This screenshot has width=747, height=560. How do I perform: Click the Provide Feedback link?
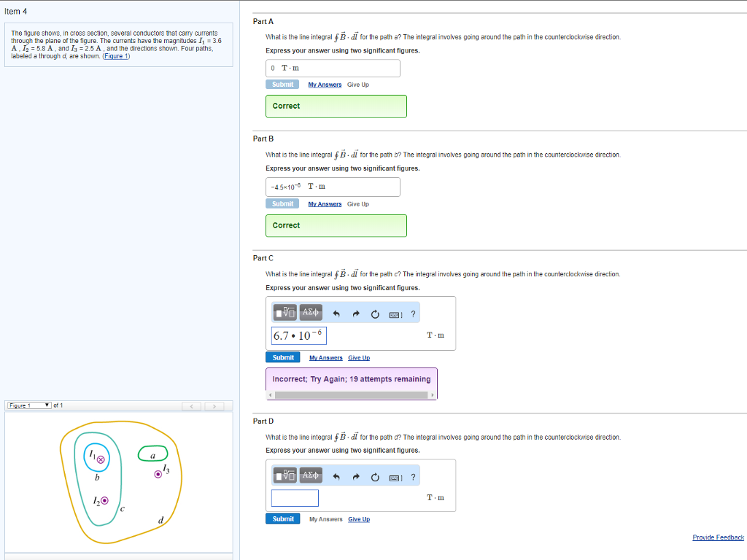click(x=718, y=537)
